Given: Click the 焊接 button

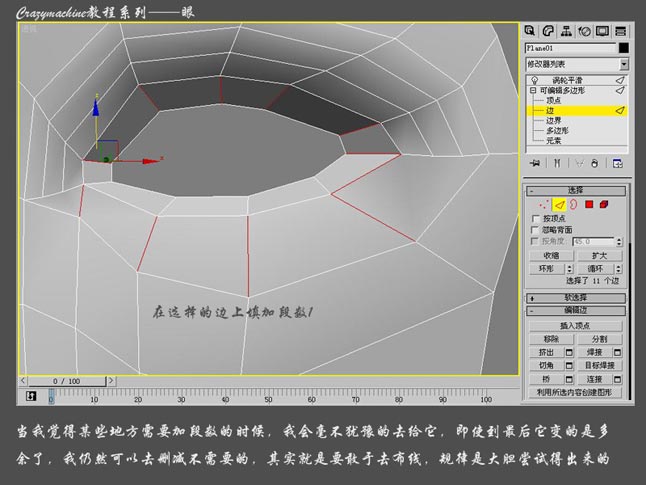Looking at the screenshot, I should tap(595, 353).
